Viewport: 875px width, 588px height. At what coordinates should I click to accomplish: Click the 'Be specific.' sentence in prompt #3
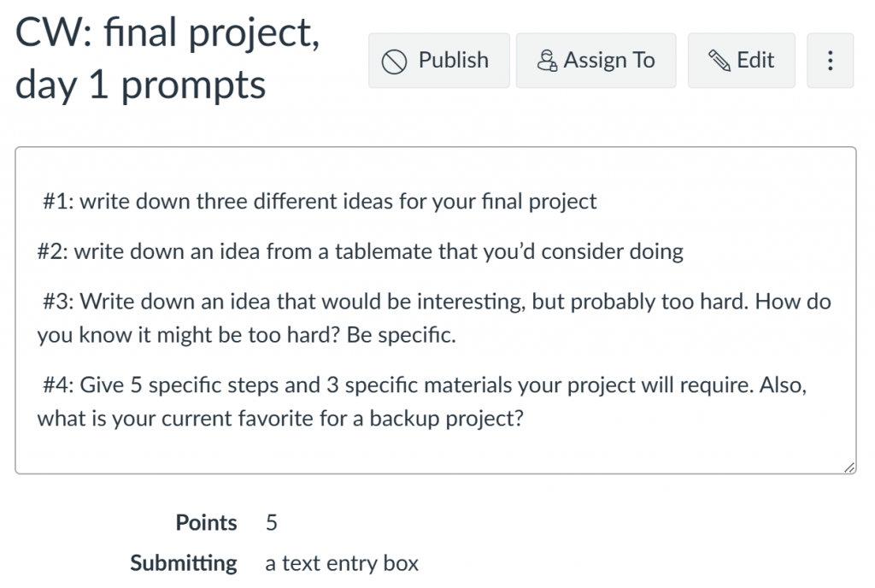point(402,335)
